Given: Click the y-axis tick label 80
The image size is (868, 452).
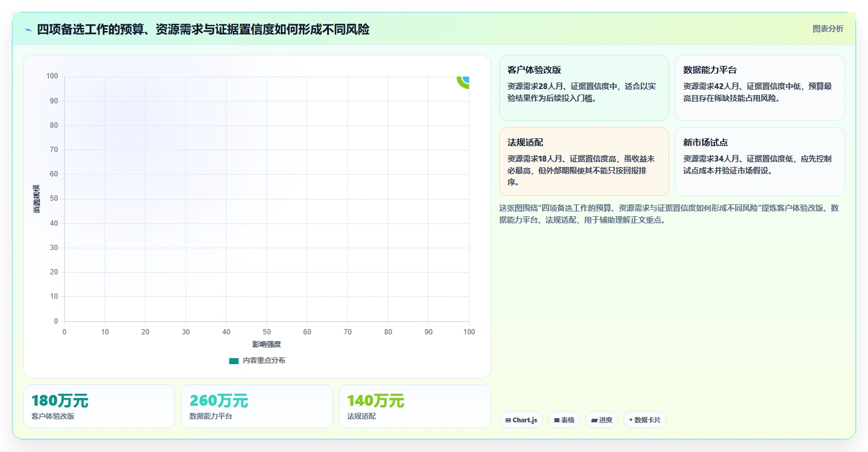Looking at the screenshot, I should pos(54,125).
